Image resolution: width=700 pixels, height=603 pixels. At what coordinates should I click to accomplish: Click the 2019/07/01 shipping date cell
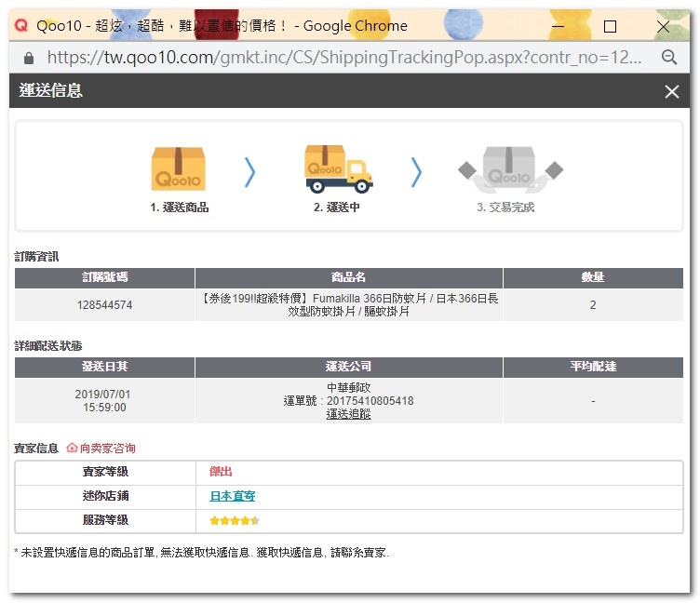[x=104, y=401]
